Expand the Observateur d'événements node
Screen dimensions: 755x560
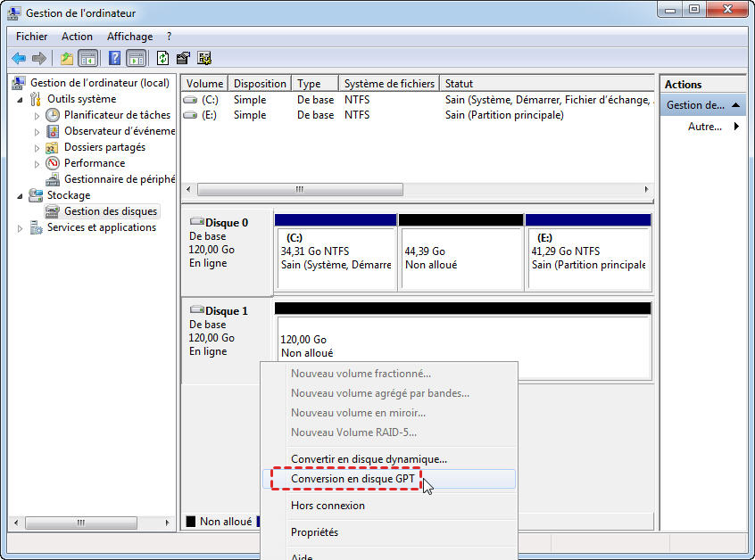[37, 132]
